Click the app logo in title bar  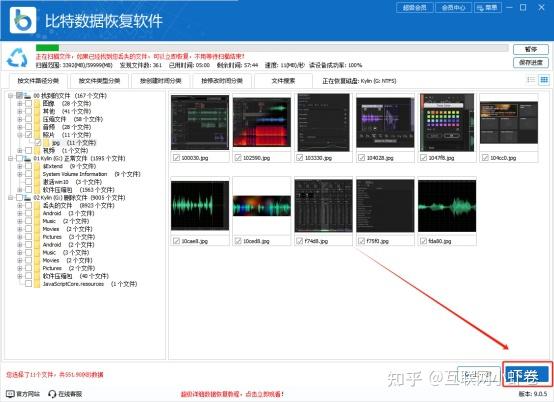(23, 20)
